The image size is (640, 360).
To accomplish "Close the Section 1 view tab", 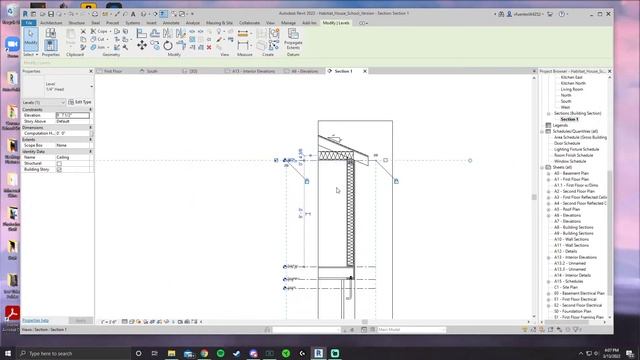I will click(x=365, y=71).
